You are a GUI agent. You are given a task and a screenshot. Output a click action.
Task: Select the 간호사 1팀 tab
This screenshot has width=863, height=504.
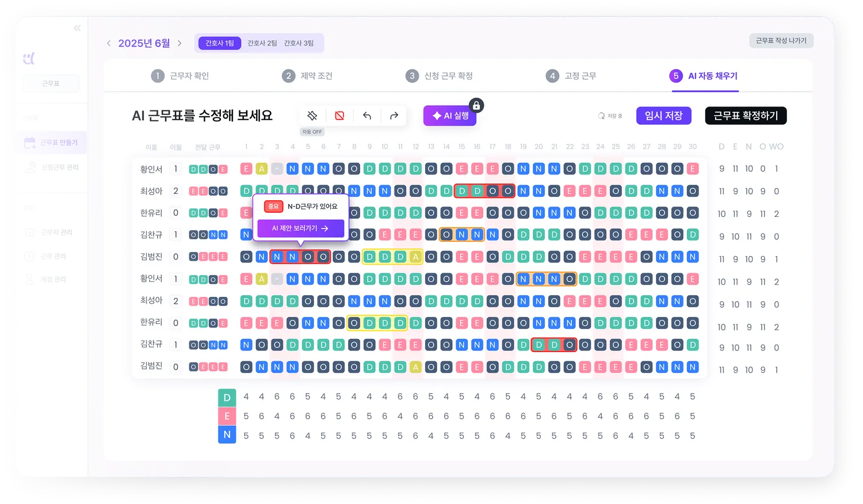click(220, 43)
